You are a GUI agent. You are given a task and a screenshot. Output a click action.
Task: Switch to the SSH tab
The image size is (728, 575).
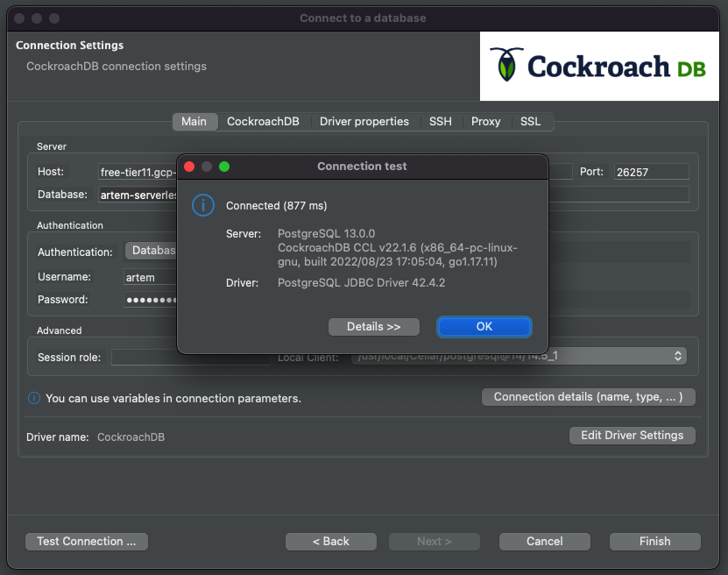coord(440,122)
